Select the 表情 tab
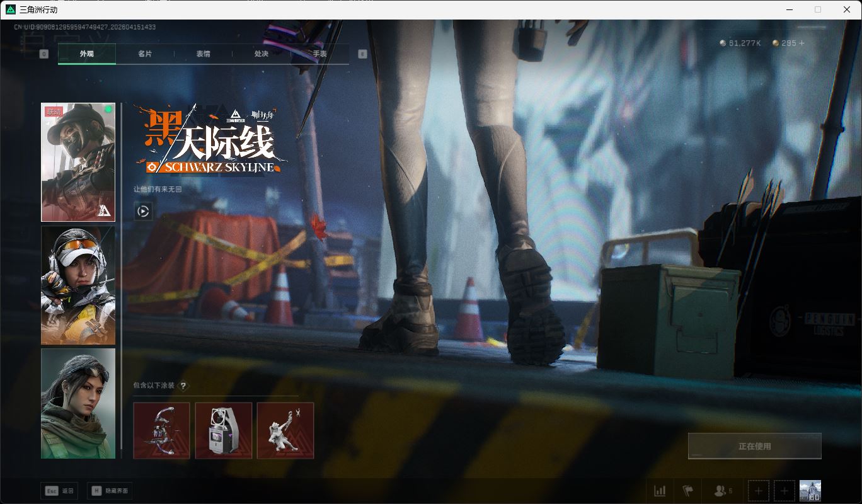The image size is (862, 504). tap(203, 54)
